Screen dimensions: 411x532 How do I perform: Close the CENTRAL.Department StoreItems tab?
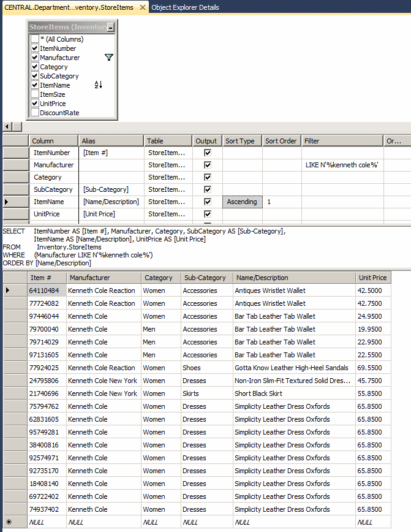143,7
